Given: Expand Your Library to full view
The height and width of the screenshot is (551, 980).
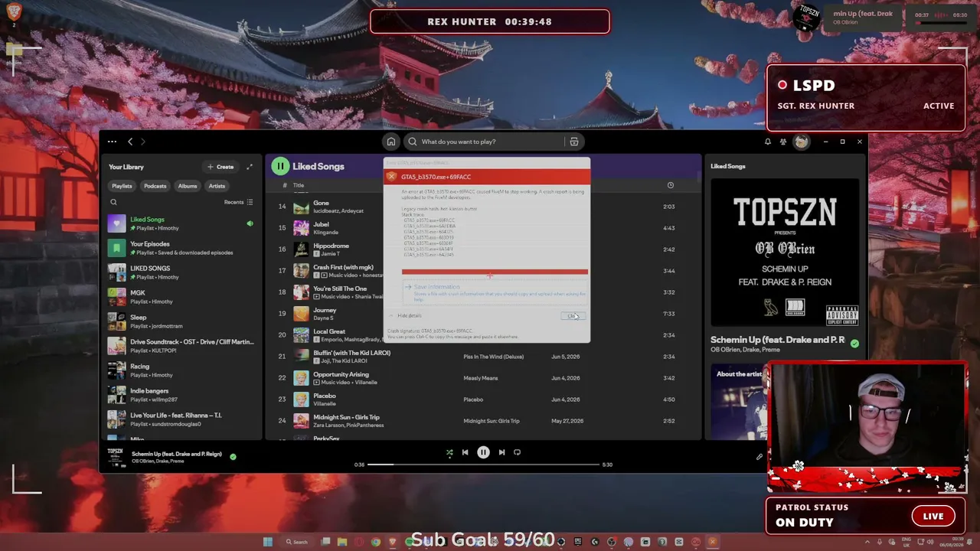Looking at the screenshot, I should point(249,167).
